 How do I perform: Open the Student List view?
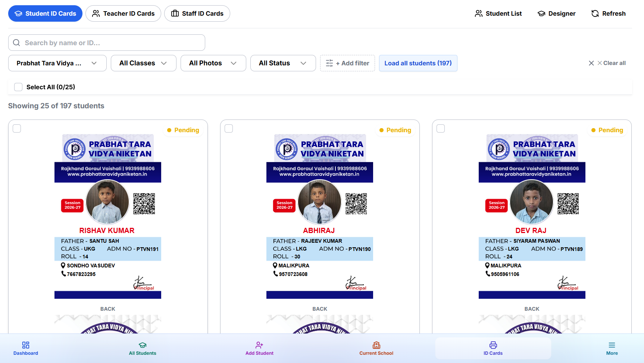coord(498,13)
